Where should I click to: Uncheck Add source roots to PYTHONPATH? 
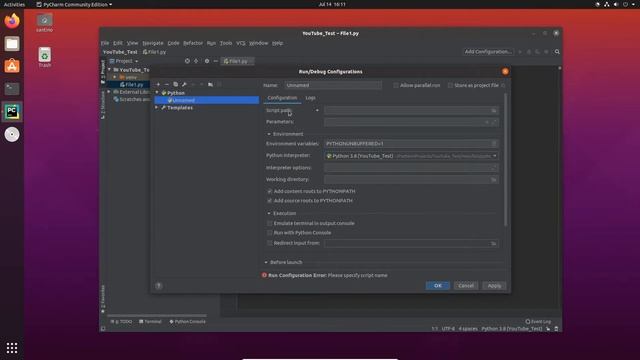269,200
